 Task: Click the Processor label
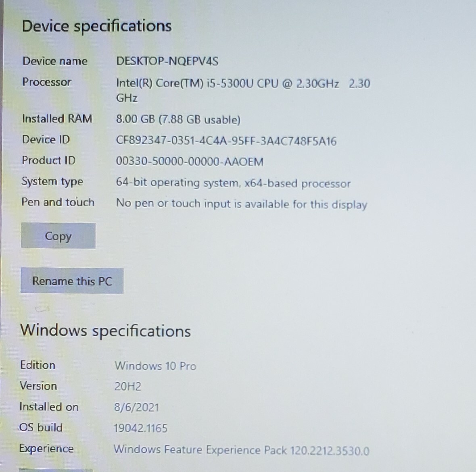[47, 82]
